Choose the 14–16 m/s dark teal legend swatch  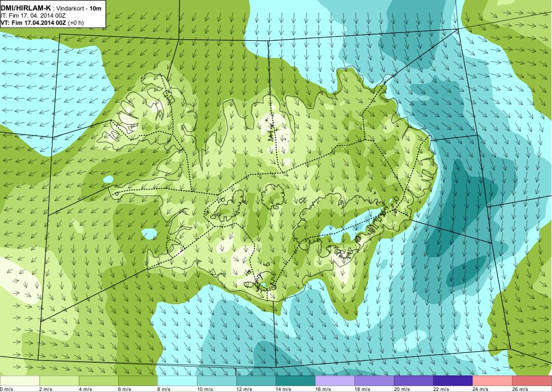pyautogui.click(x=296, y=381)
